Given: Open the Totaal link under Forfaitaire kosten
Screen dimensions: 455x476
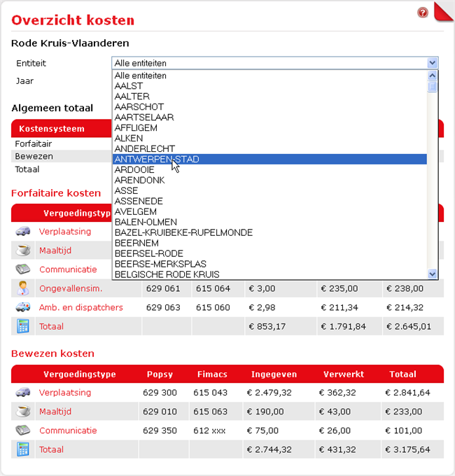Looking at the screenshot, I should click(x=51, y=326).
